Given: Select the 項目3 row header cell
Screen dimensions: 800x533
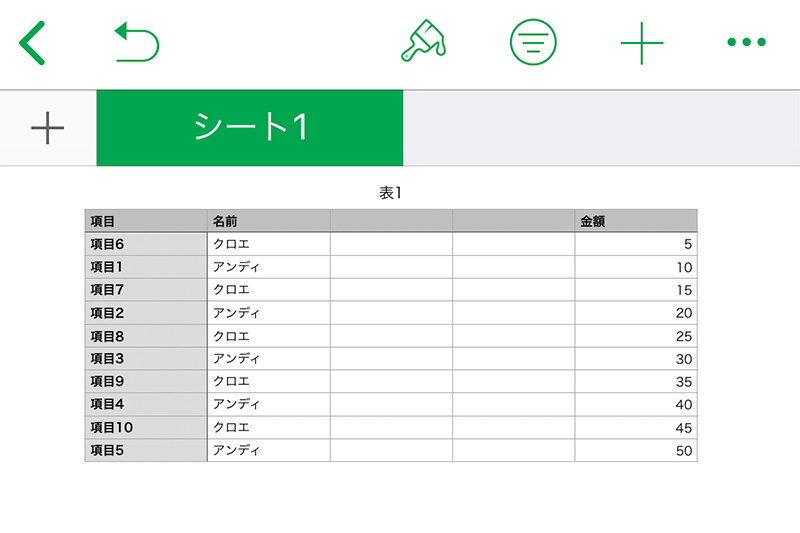Looking at the screenshot, I should click(x=146, y=359).
